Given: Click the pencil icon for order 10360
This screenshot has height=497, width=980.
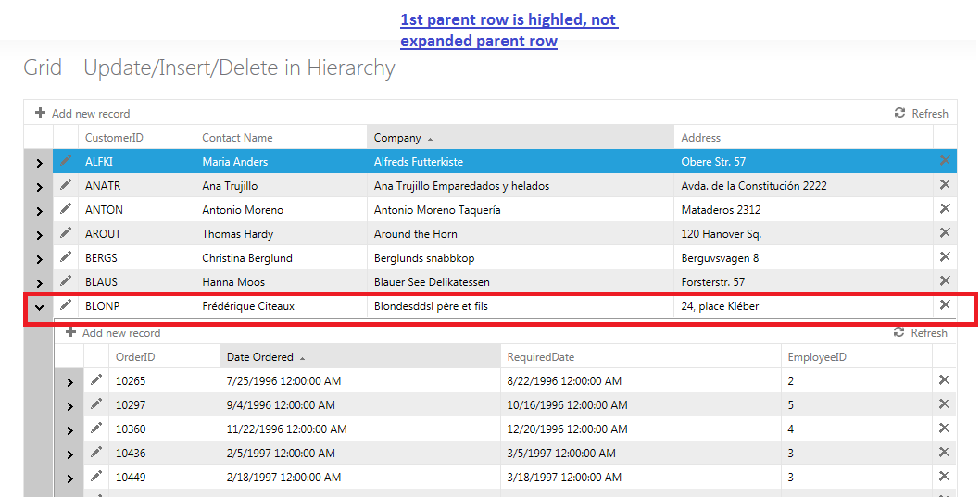Looking at the screenshot, I should pyautogui.click(x=96, y=428).
